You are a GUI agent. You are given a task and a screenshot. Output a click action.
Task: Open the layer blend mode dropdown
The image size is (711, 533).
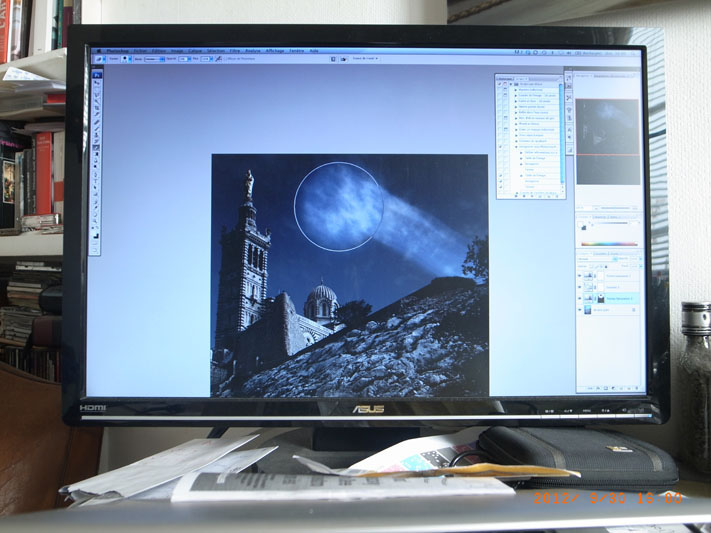(598, 259)
